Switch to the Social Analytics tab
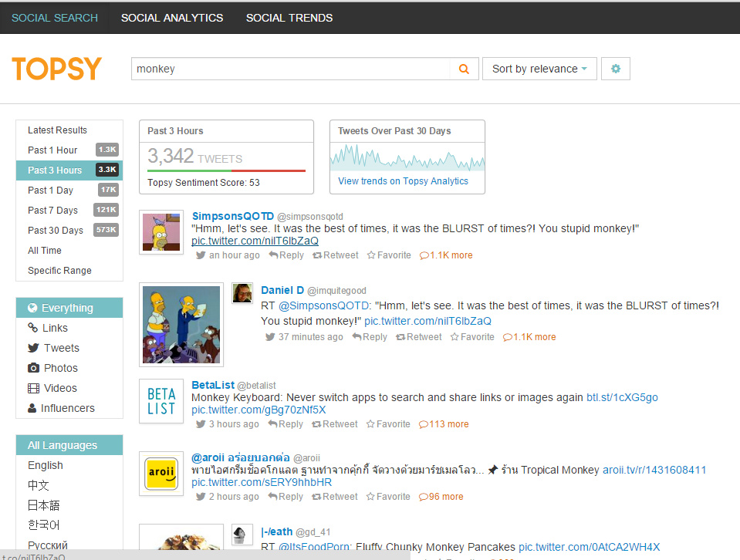 pyautogui.click(x=172, y=18)
